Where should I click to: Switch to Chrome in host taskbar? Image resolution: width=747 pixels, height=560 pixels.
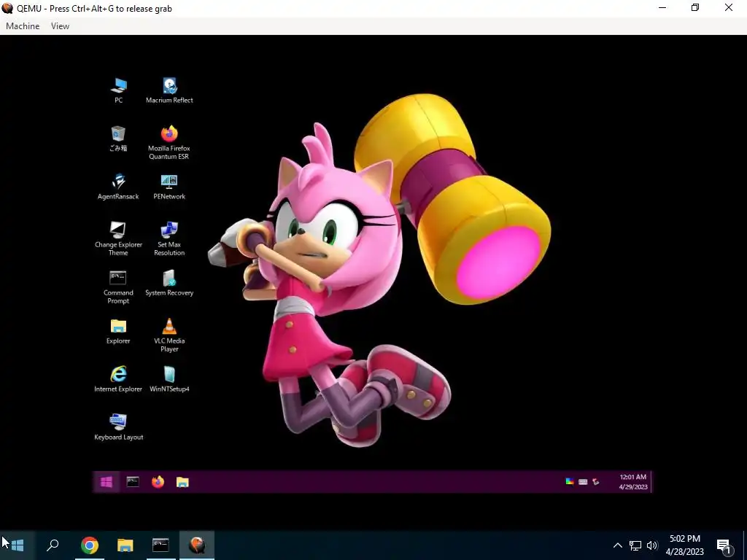point(89,545)
